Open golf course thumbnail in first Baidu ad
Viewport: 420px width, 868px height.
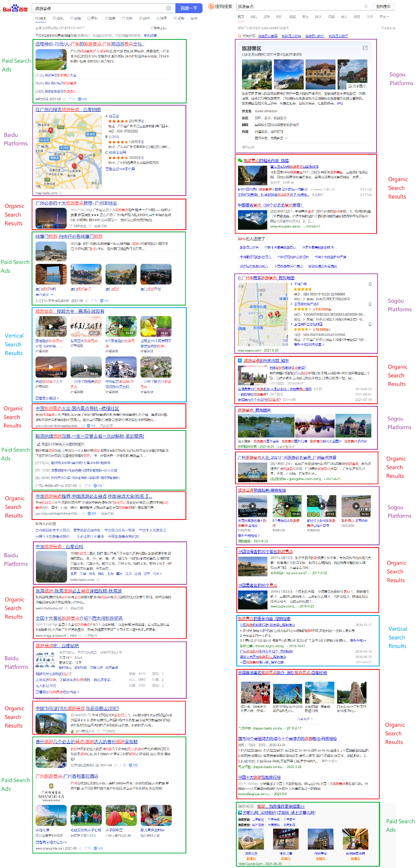[51, 59]
